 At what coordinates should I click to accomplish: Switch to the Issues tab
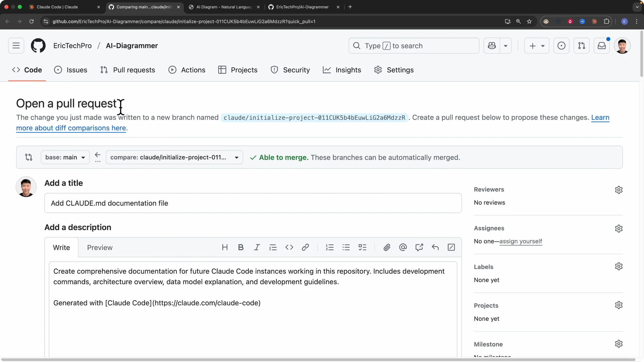tap(70, 70)
